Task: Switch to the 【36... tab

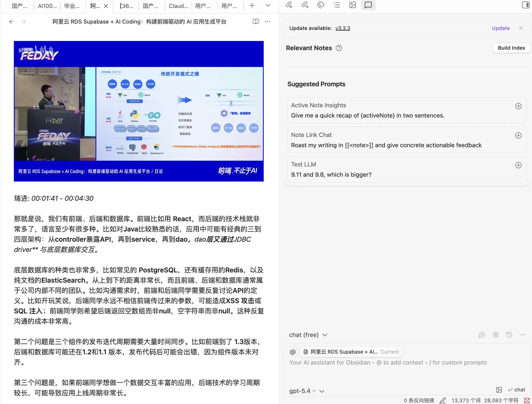Action: pyautogui.click(x=127, y=6)
